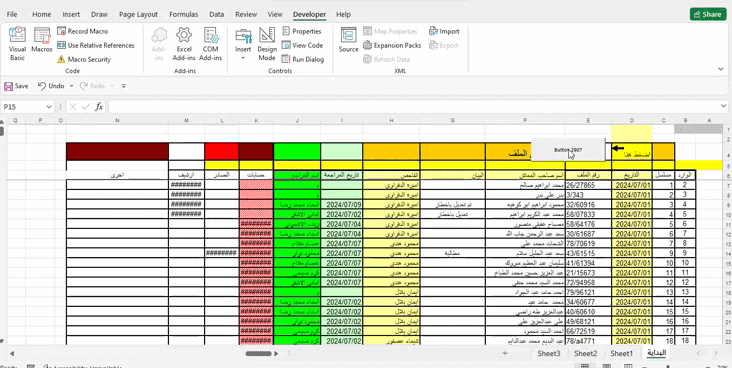Open View Code for controls

pos(303,45)
